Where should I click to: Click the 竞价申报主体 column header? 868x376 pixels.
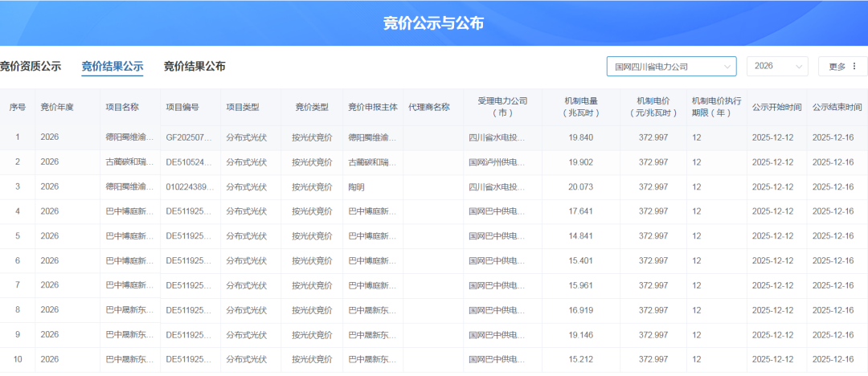point(373,108)
